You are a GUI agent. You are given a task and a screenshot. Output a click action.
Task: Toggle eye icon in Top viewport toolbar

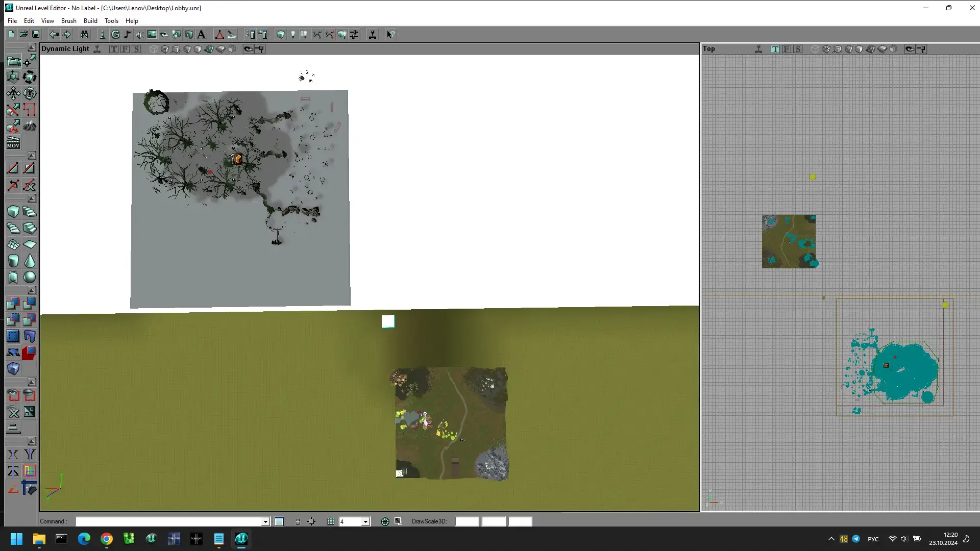[x=910, y=49]
